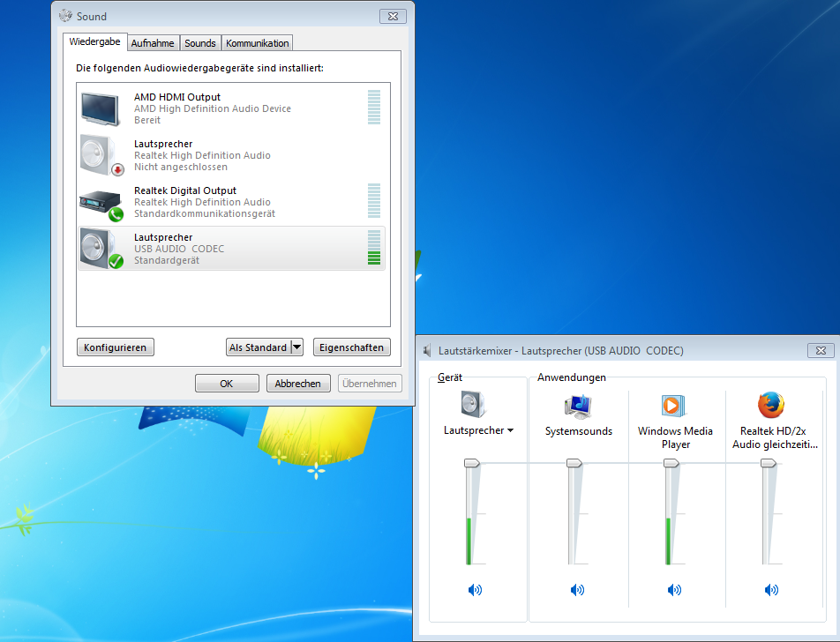The height and width of the screenshot is (642, 840).
Task: Select the Realtek Digital Output device icon
Action: [101, 205]
